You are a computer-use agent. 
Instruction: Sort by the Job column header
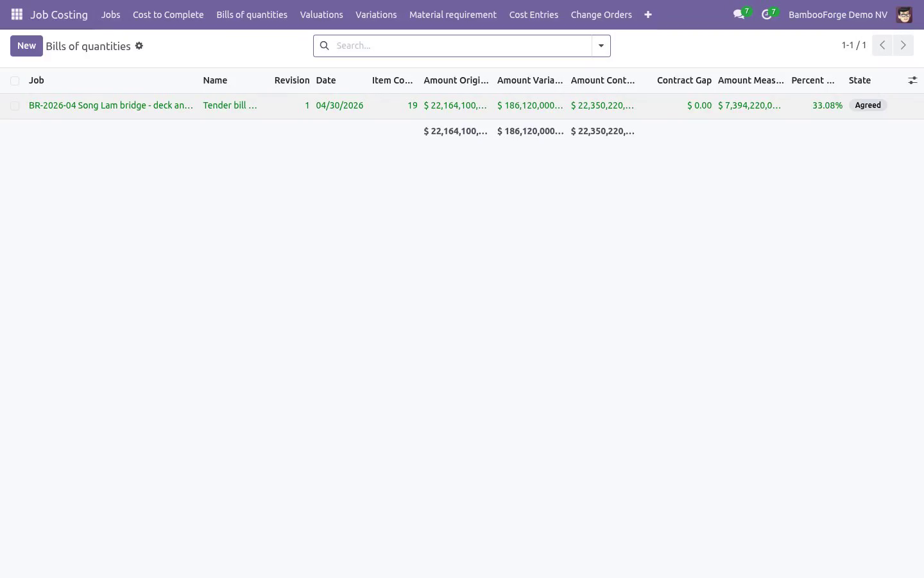tap(37, 80)
